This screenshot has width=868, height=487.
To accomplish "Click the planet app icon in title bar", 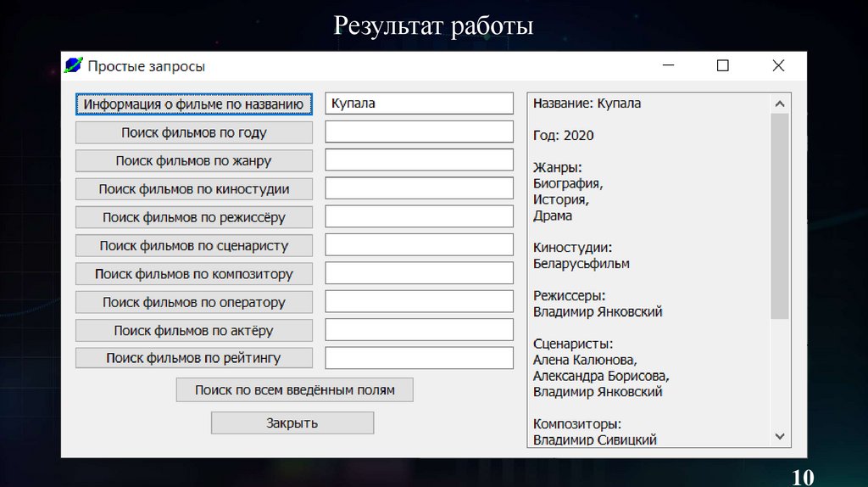I will coord(74,66).
